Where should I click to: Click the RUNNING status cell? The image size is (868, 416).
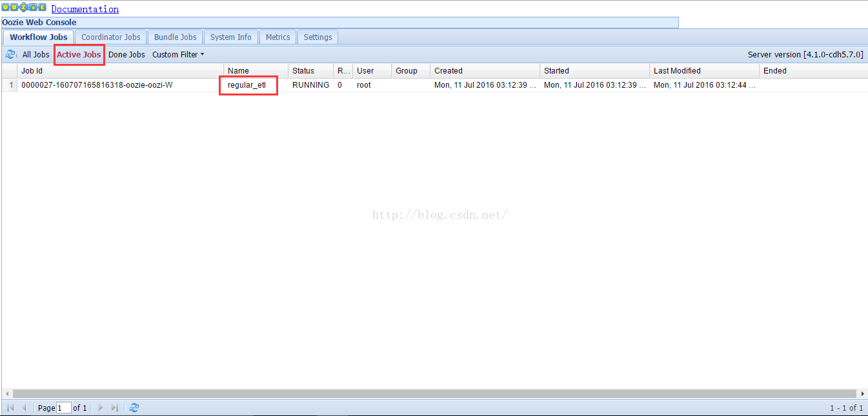[x=311, y=85]
